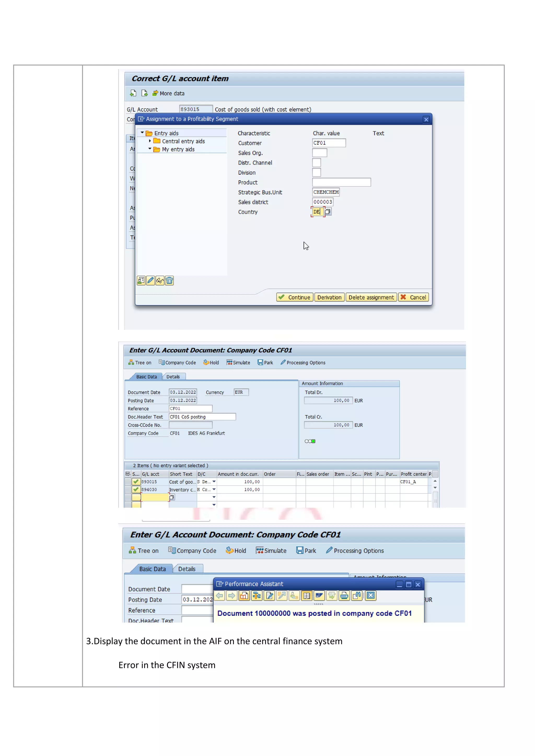Click the application help icon in Performance Assistant
The height and width of the screenshot is (756, 535).
pyautogui.click(x=244, y=596)
